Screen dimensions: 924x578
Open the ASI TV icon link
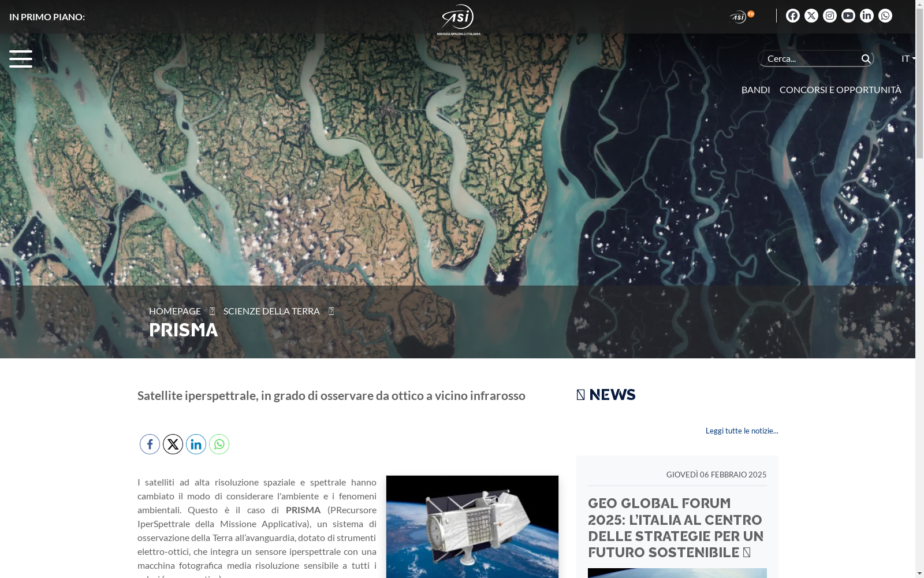(x=742, y=16)
